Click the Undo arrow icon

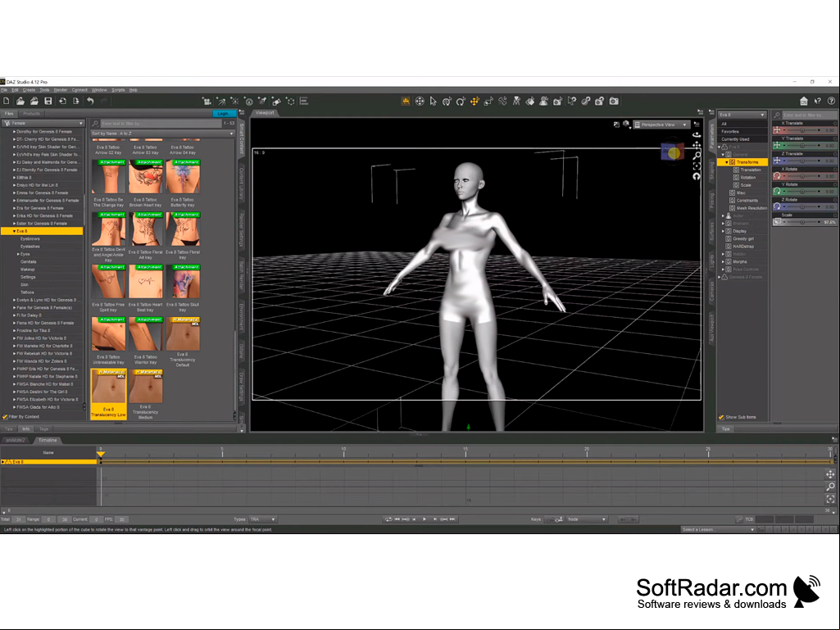(90, 102)
